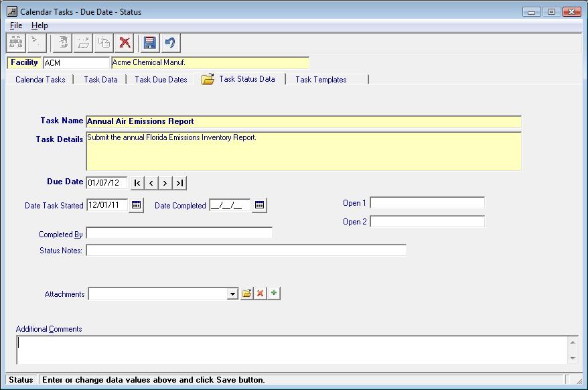
Task: Click the greyed new record toolbar icon
Action: [x=83, y=43]
